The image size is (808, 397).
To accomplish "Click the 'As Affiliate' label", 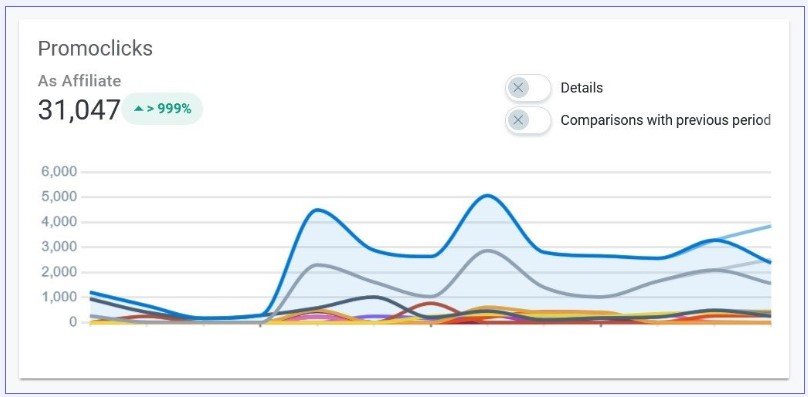I will [80, 81].
